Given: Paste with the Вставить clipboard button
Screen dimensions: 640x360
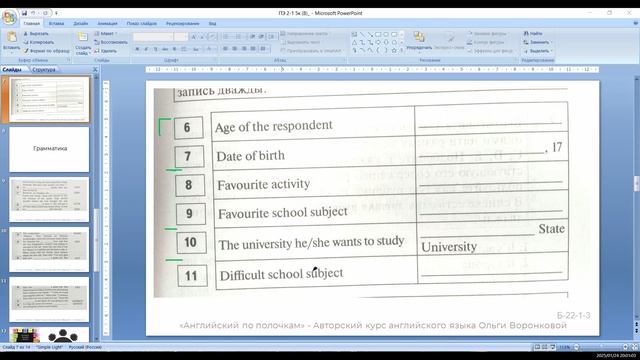Looking at the screenshot, I should [11, 42].
